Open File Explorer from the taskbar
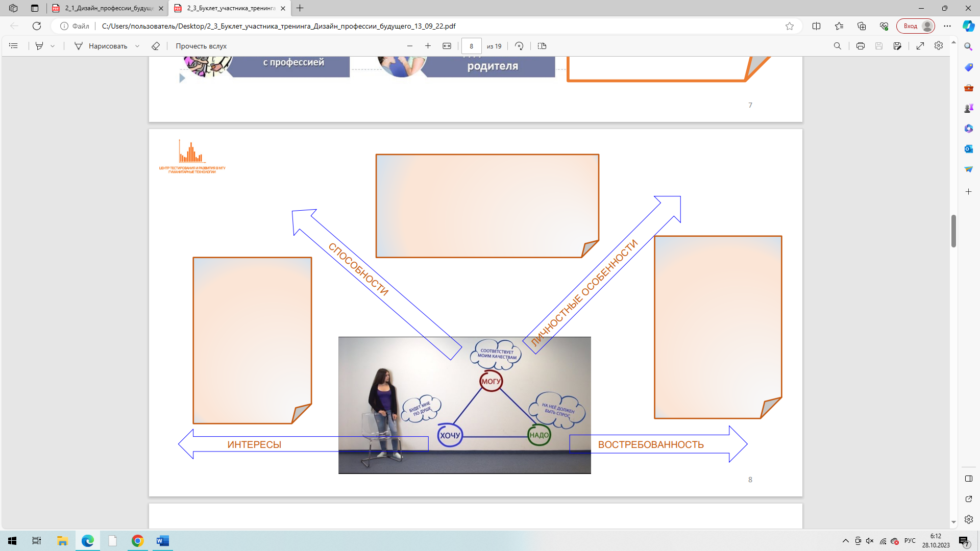Image resolution: width=980 pixels, height=551 pixels. 62,541
